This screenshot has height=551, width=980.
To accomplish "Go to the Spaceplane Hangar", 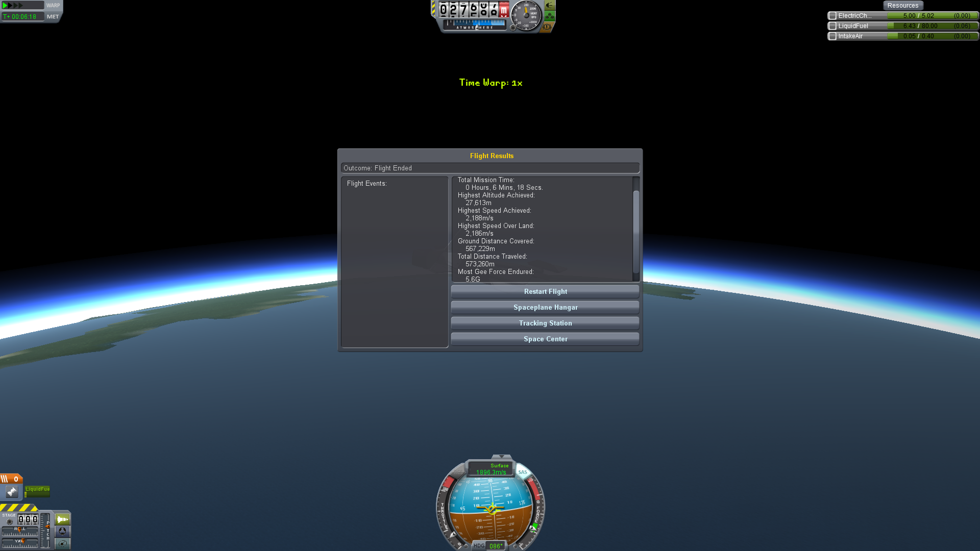I will (545, 307).
